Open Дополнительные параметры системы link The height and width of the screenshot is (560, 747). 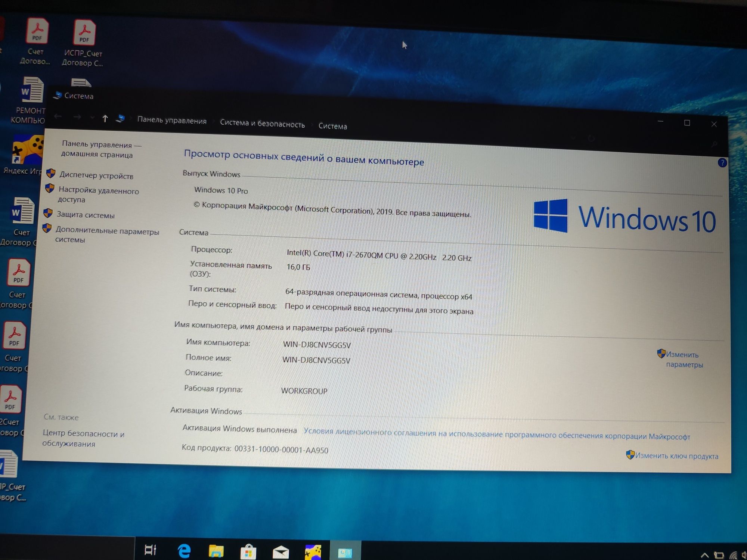tap(107, 235)
